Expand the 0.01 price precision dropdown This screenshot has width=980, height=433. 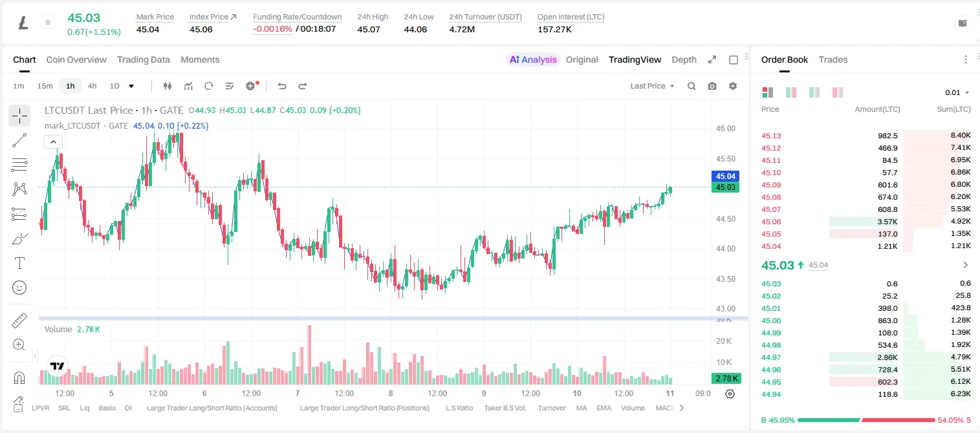point(957,92)
